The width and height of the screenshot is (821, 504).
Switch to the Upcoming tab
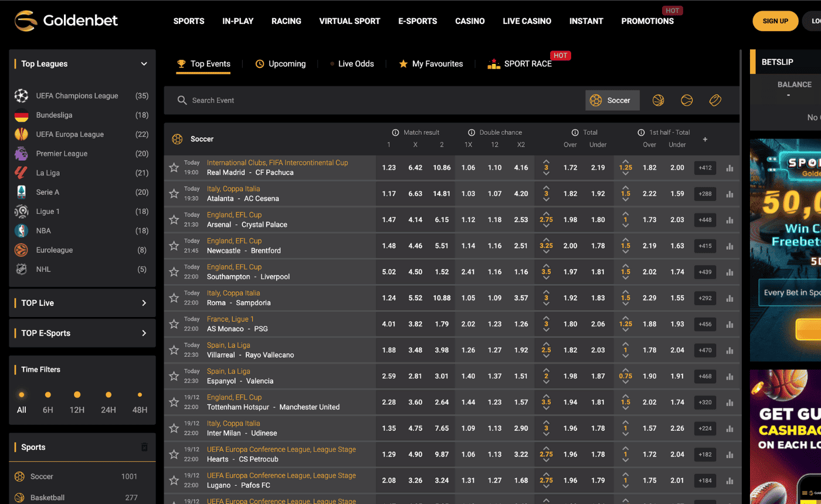(281, 64)
